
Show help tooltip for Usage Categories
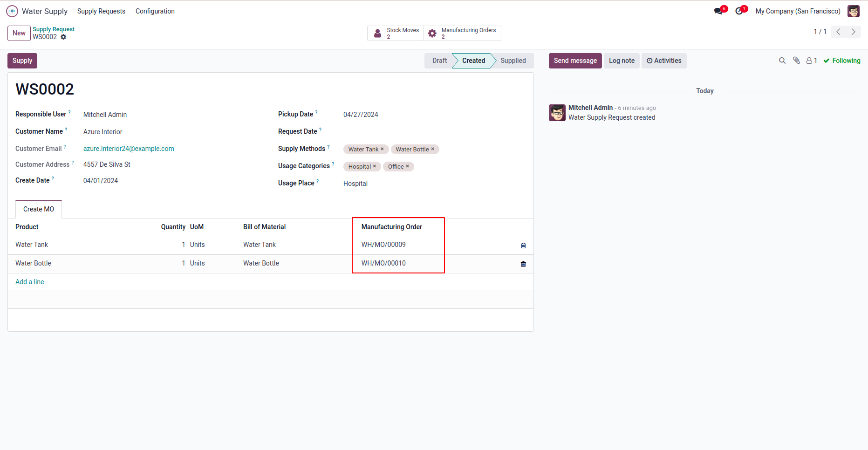(333, 164)
